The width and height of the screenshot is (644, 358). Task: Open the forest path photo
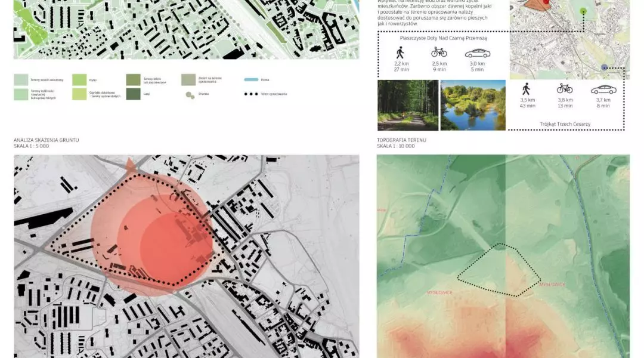pyautogui.click(x=408, y=105)
